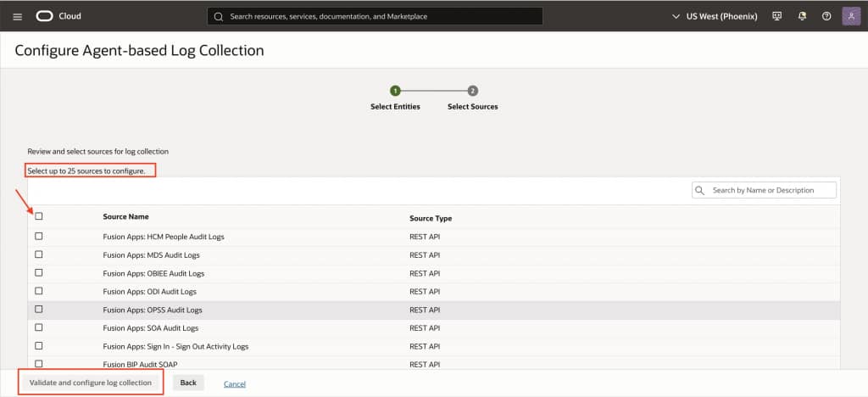Click the Back button

188,383
